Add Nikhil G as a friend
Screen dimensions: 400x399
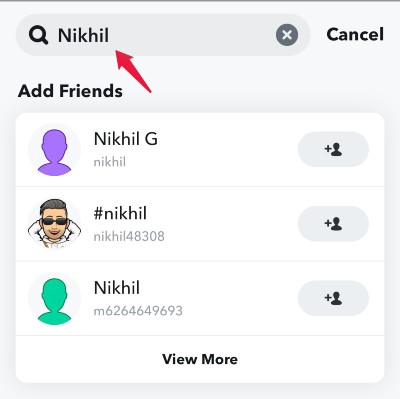[x=333, y=149]
